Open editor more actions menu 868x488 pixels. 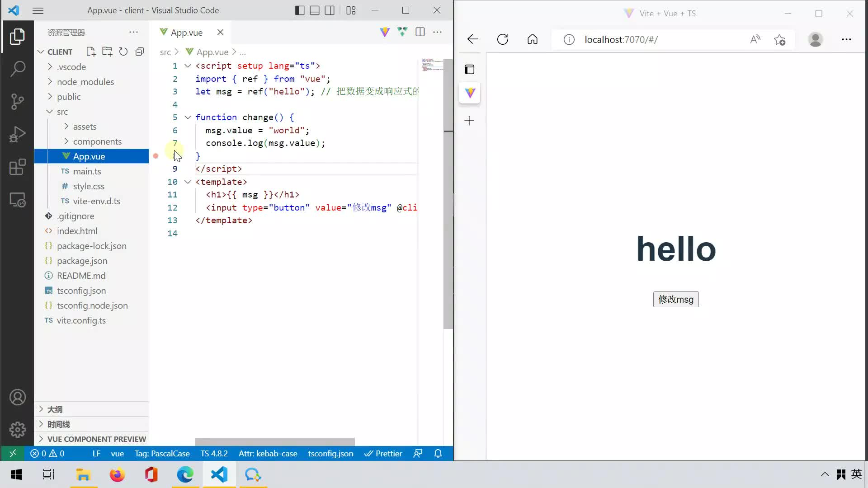(x=438, y=32)
